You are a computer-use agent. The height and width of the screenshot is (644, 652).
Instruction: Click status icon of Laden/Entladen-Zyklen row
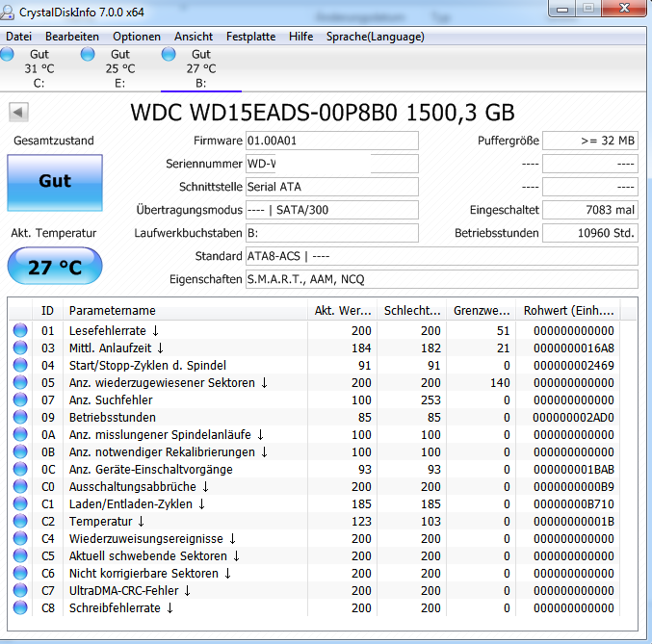tap(20, 503)
